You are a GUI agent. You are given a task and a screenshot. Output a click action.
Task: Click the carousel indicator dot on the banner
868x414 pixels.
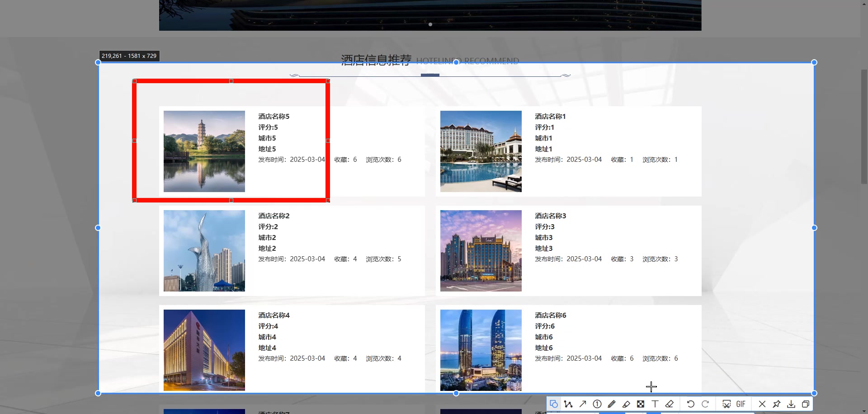pyautogui.click(x=430, y=24)
